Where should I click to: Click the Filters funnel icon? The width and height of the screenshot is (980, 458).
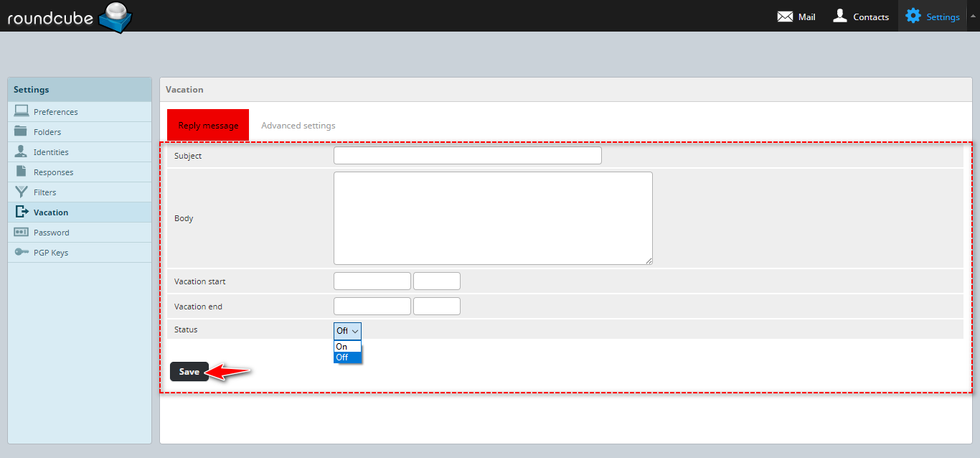click(22, 192)
